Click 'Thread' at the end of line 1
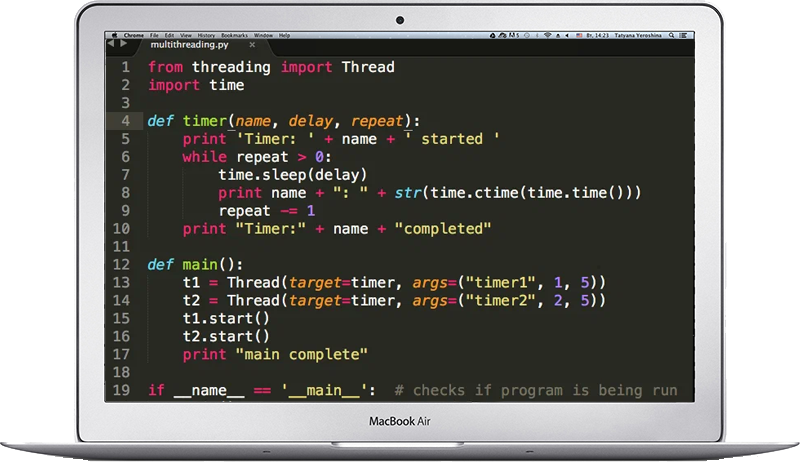 click(x=368, y=67)
